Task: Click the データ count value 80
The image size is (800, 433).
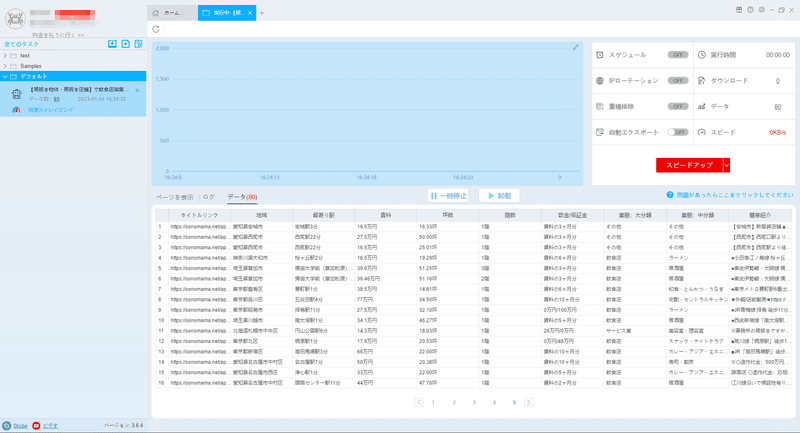Action: coord(778,107)
